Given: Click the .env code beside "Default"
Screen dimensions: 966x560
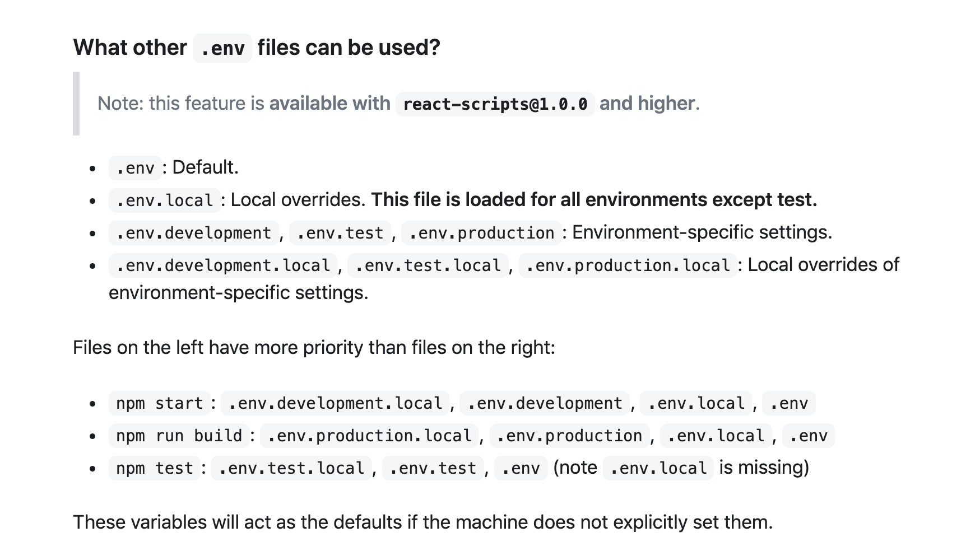Looking at the screenshot, I should [135, 167].
